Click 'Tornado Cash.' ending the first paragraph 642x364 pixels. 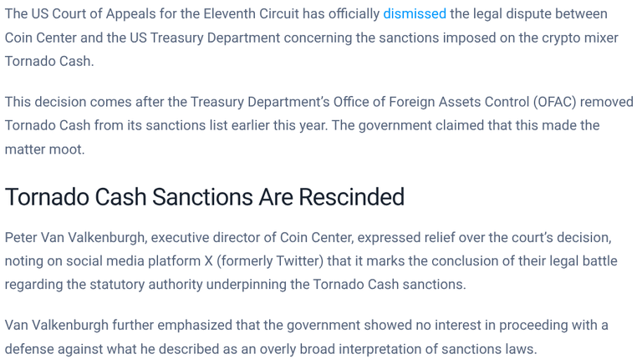(49, 61)
